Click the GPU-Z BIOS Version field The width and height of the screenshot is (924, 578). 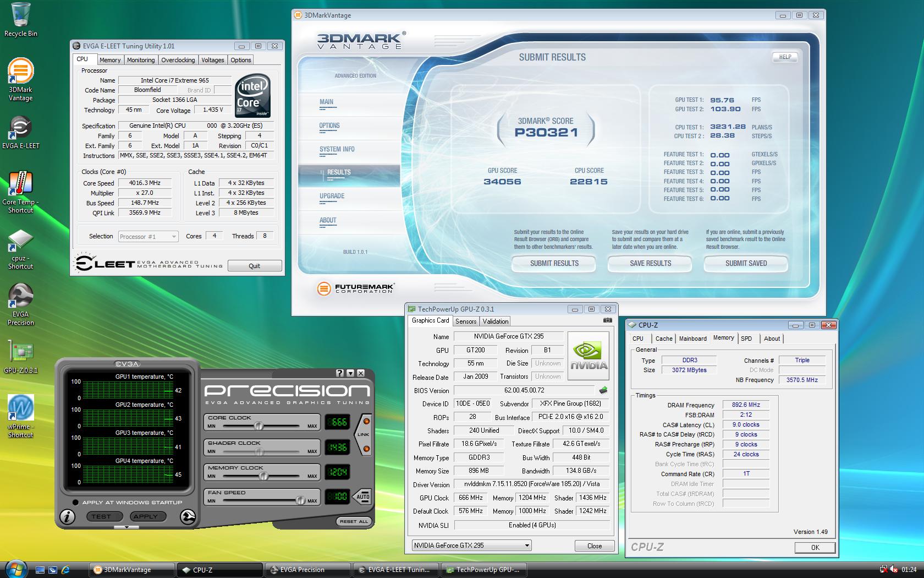pyautogui.click(x=524, y=390)
